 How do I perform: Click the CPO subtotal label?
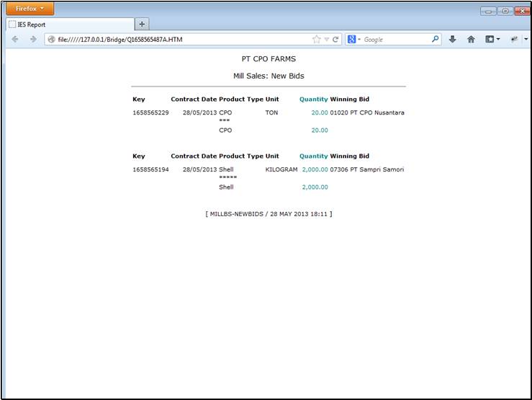pos(225,130)
